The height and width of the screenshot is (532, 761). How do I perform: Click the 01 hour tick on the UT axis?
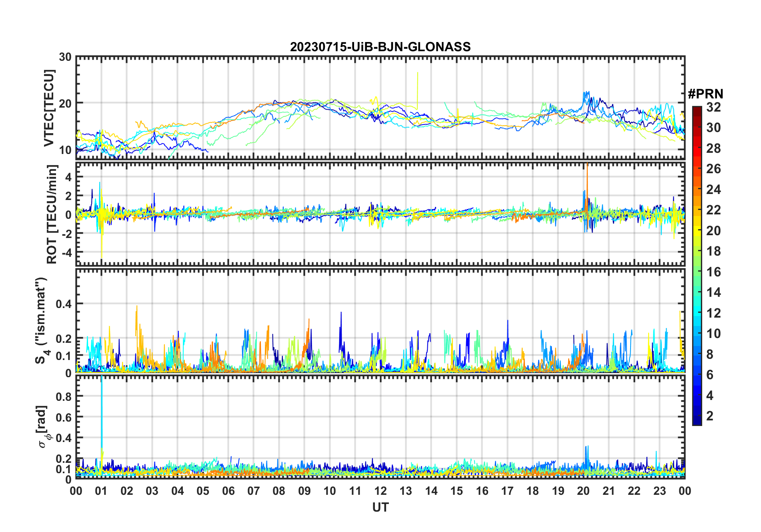tap(101, 491)
